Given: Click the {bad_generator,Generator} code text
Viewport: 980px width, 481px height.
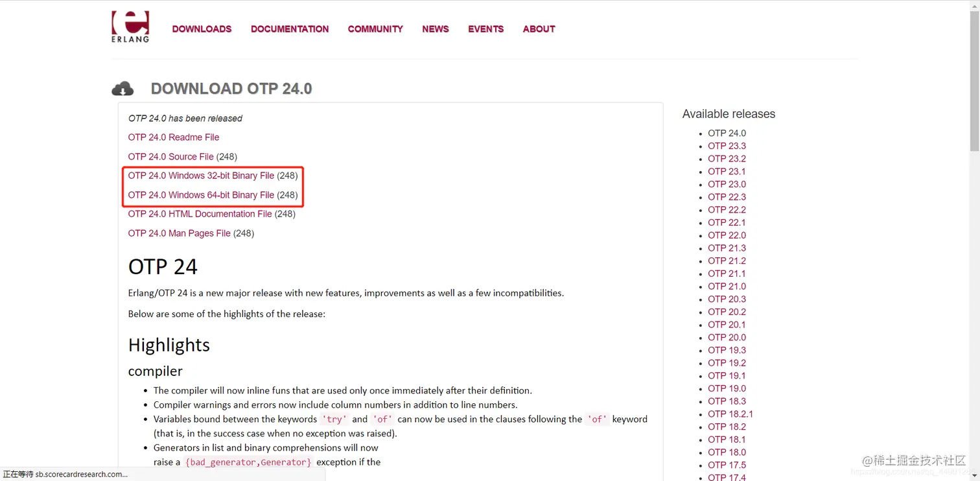Looking at the screenshot, I should pos(248,462).
